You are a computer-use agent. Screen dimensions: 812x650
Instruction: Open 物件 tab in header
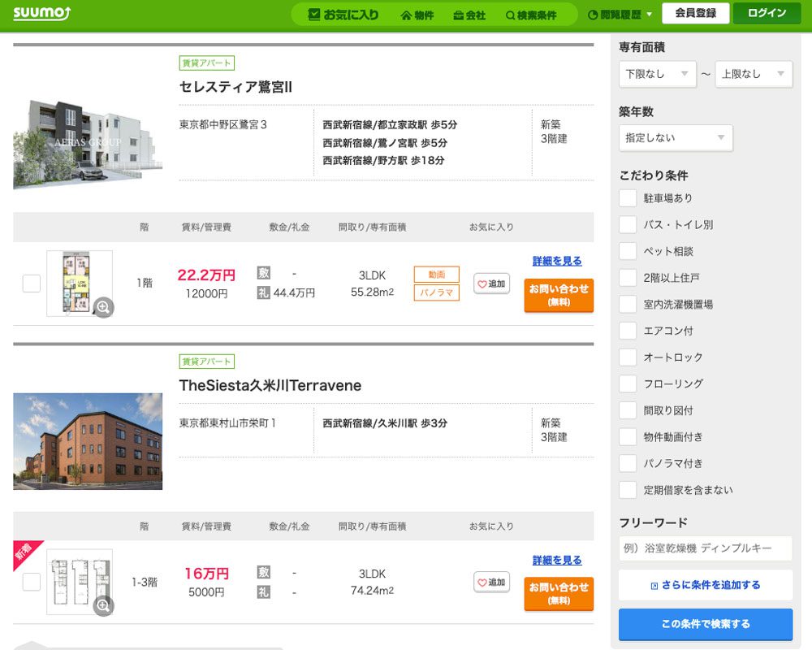click(x=417, y=15)
